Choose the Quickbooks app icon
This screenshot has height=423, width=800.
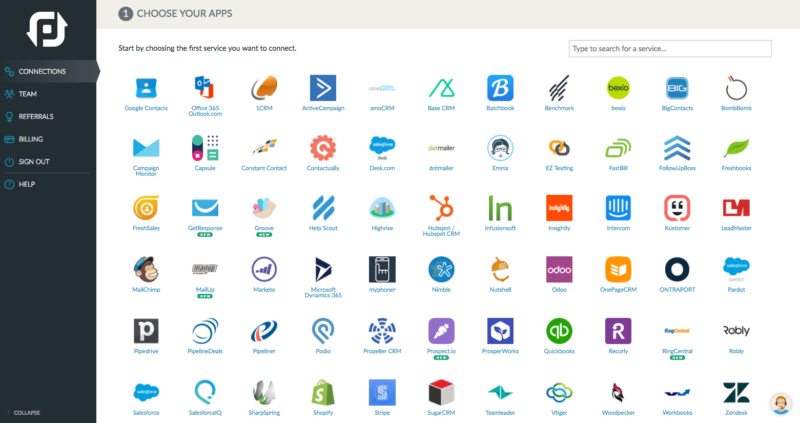(x=559, y=330)
